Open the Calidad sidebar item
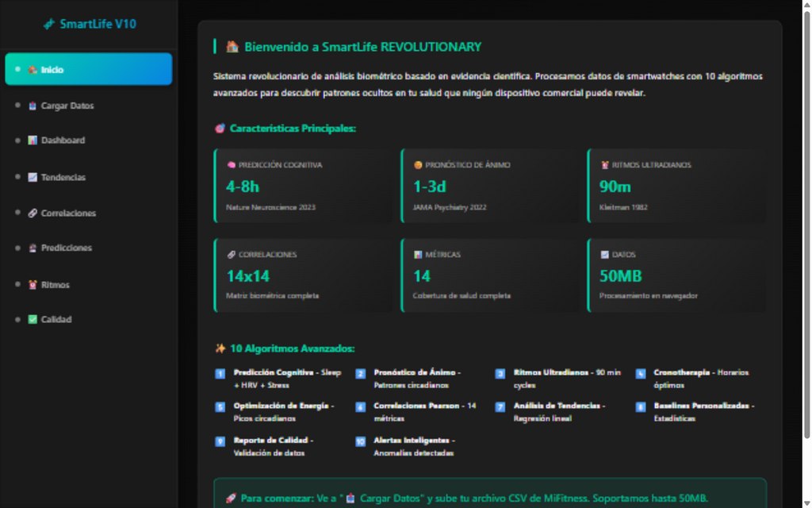Viewport: 812px width, 508px height. click(89, 319)
